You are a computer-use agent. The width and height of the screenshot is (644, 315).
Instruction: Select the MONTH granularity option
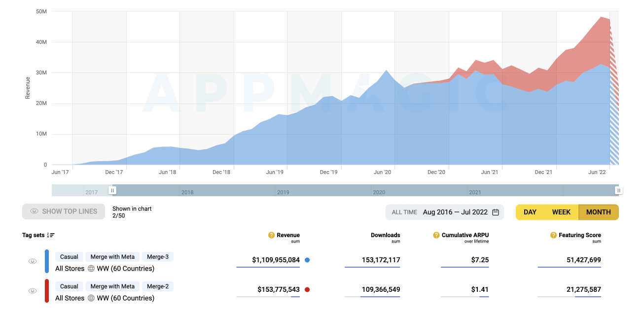[598, 212]
